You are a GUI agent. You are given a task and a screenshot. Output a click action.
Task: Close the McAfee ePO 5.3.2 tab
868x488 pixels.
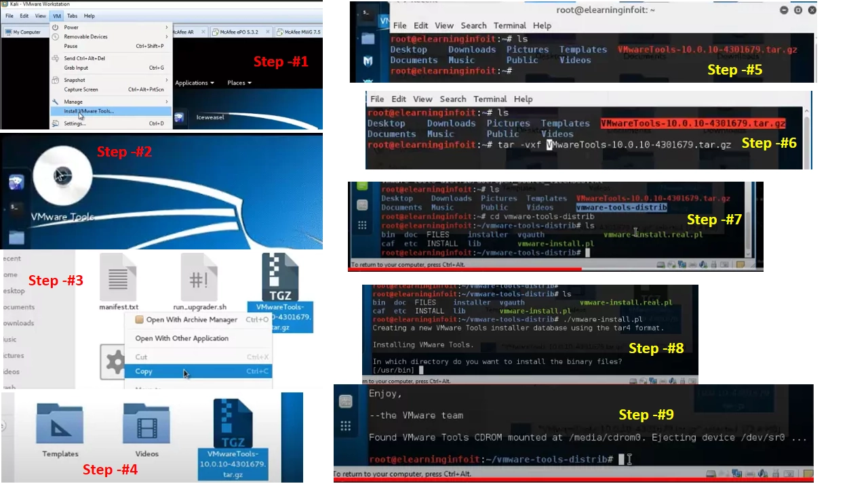269,32
